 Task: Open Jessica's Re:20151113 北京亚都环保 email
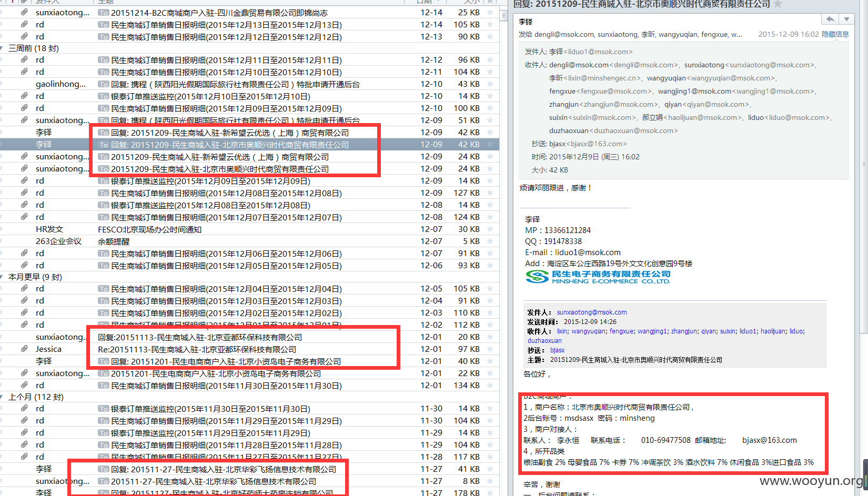[x=249, y=349]
